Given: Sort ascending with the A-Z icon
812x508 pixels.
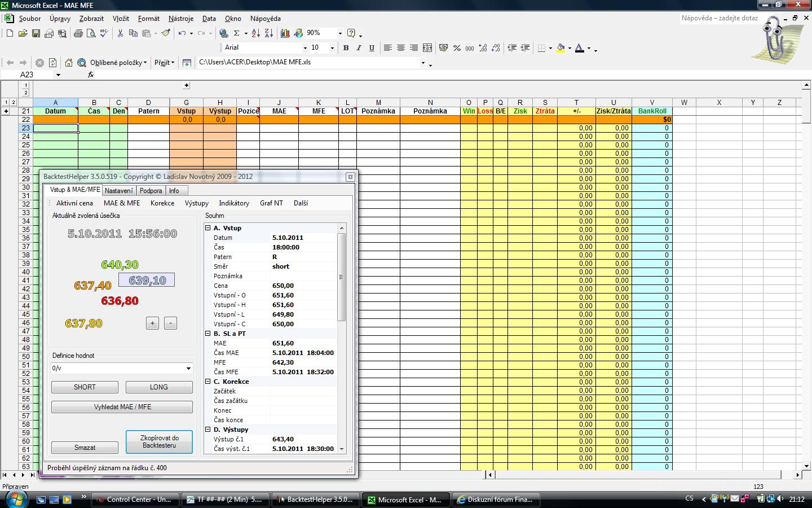Looking at the screenshot, I should click(255, 33).
